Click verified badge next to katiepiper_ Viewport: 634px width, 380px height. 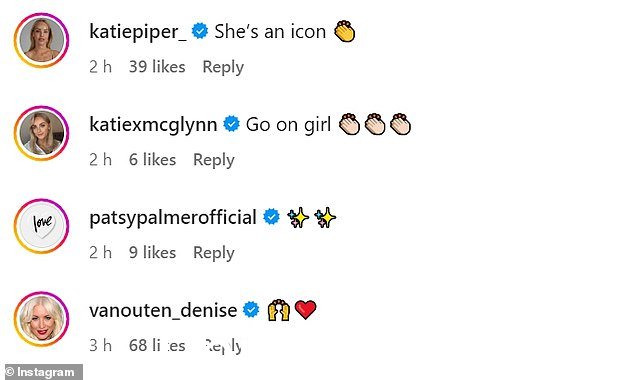200,31
